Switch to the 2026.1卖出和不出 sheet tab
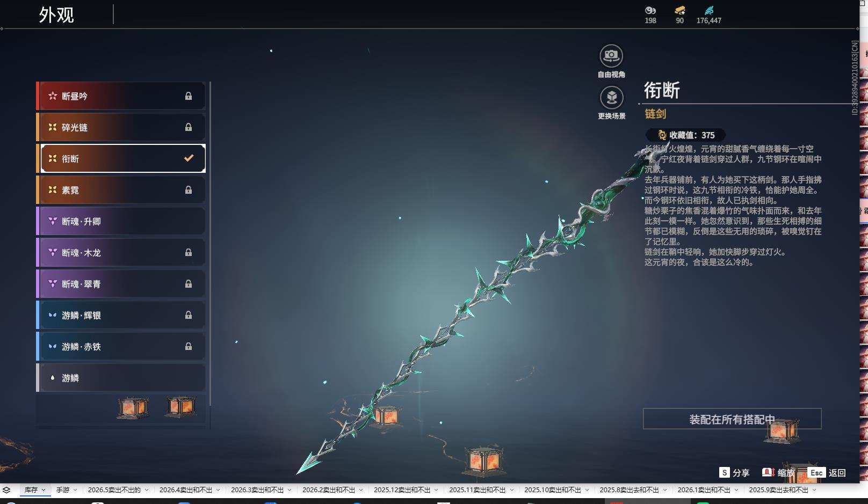868x504 pixels. pyautogui.click(x=704, y=490)
